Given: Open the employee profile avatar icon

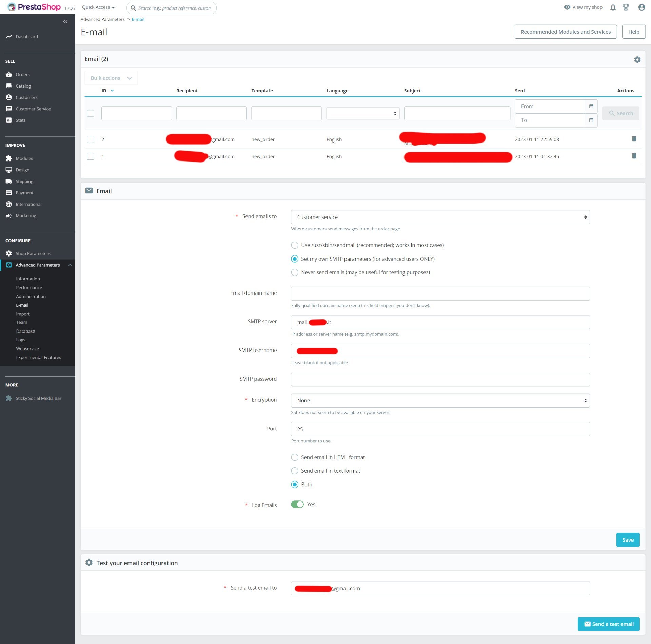Looking at the screenshot, I should click(641, 7).
